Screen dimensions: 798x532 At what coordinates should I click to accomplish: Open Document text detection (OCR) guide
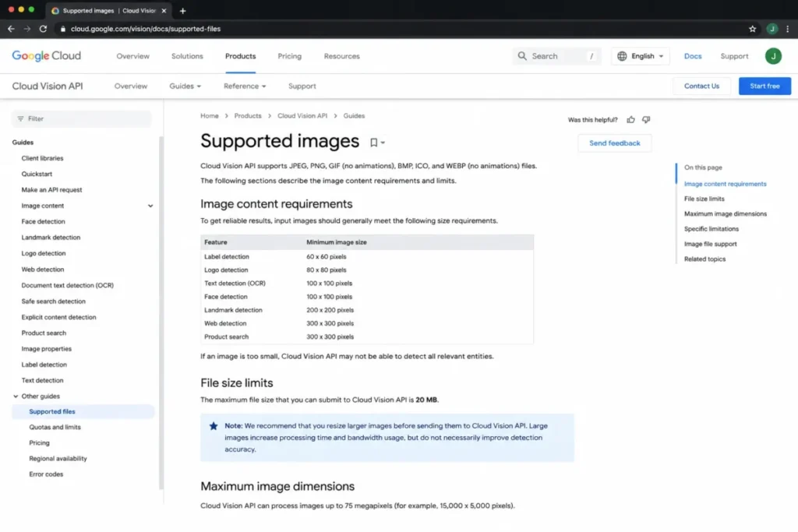(x=67, y=285)
